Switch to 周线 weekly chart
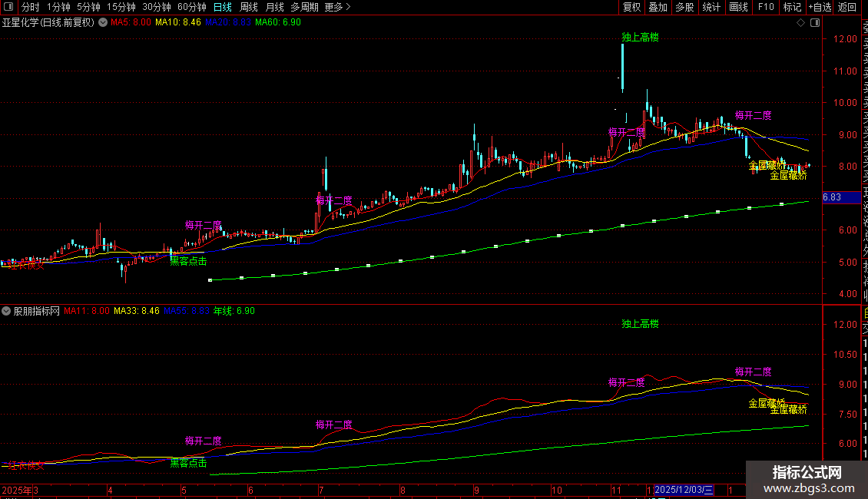The width and height of the screenshot is (868, 499). pos(249,7)
